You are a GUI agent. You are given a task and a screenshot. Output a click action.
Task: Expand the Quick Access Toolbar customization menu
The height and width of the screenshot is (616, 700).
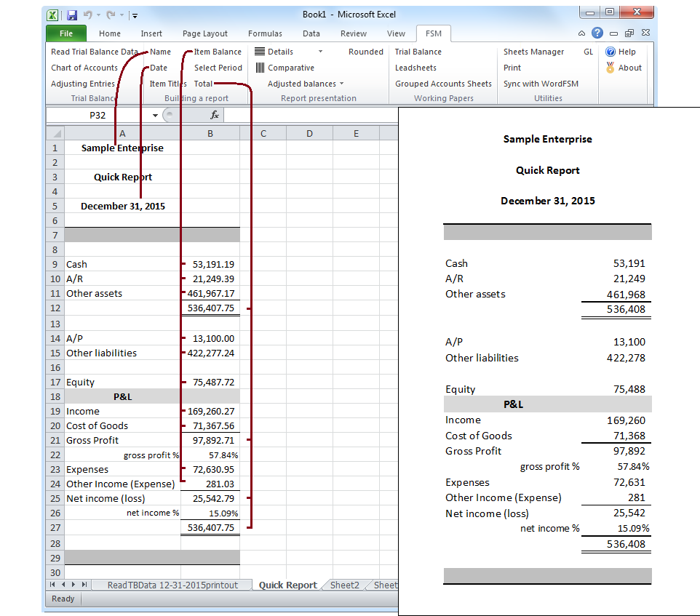tap(135, 15)
